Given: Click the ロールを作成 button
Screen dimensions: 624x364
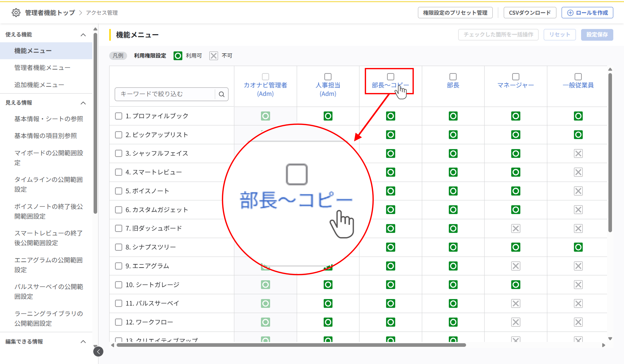Looking at the screenshot, I should (587, 13).
